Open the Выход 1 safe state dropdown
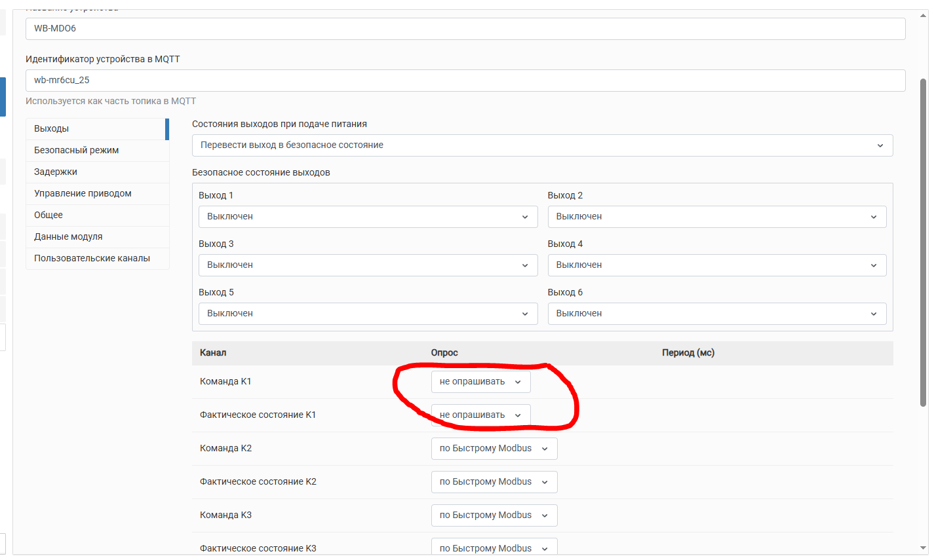934x560 pixels. click(x=368, y=217)
